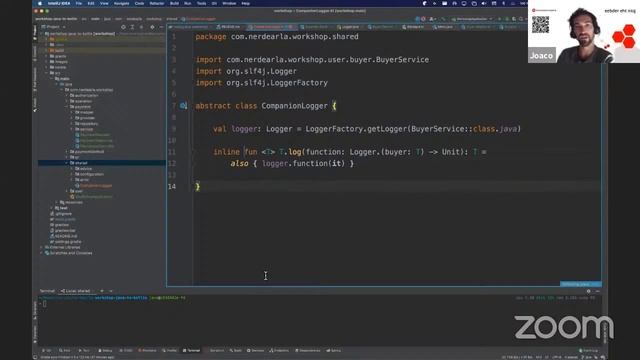The height and width of the screenshot is (360, 640).
Task: Open the Debug tool window button
Action: coord(105,351)
